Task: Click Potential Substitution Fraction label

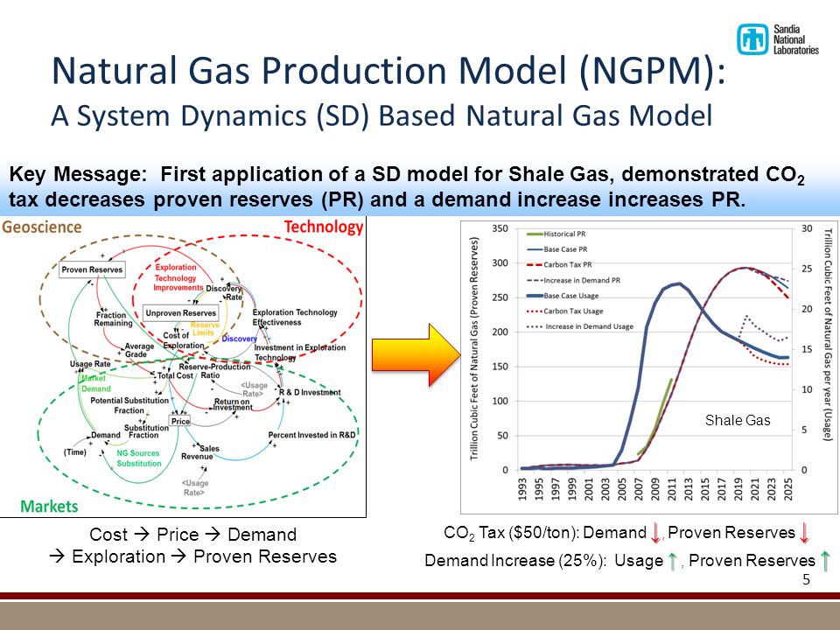Action: [129, 405]
